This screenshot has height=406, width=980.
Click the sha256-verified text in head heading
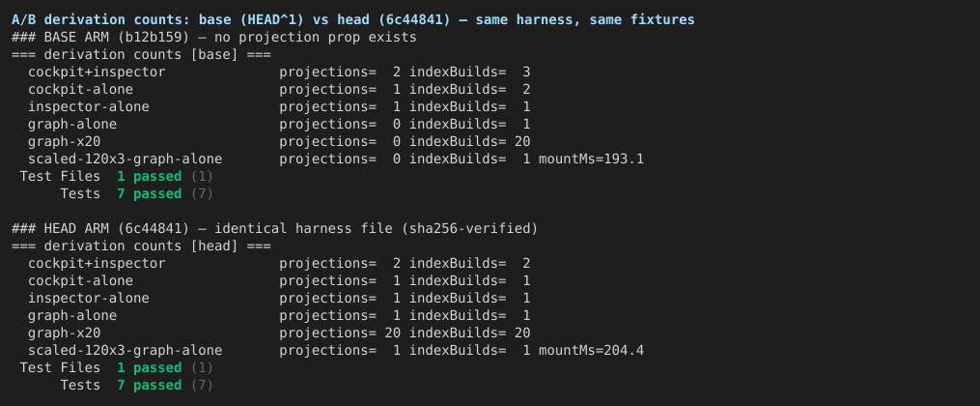[465, 228]
